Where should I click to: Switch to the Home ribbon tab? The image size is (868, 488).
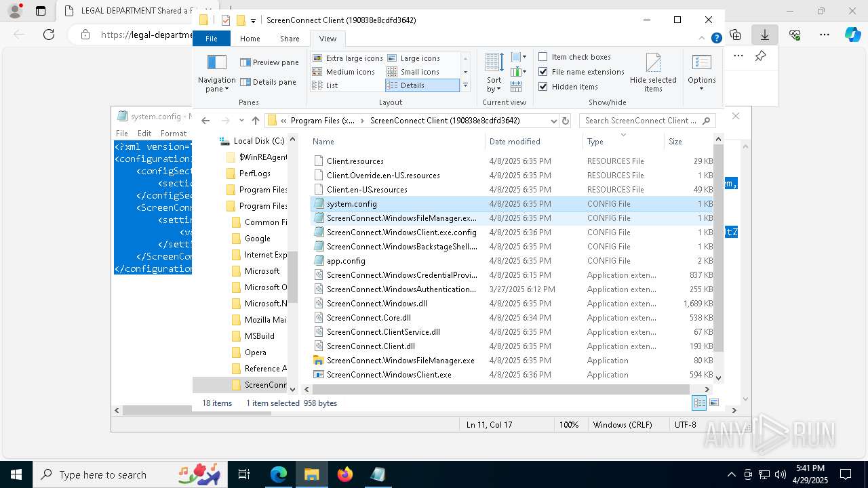pyautogui.click(x=250, y=39)
